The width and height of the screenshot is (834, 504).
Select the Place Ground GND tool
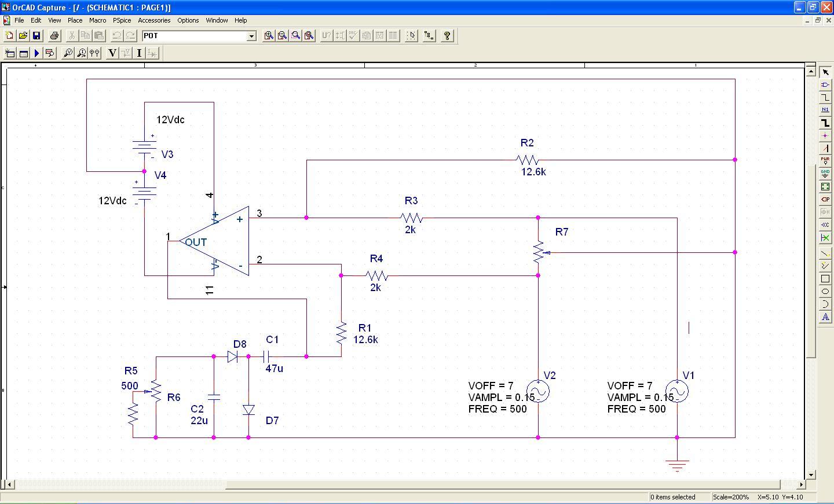click(825, 174)
